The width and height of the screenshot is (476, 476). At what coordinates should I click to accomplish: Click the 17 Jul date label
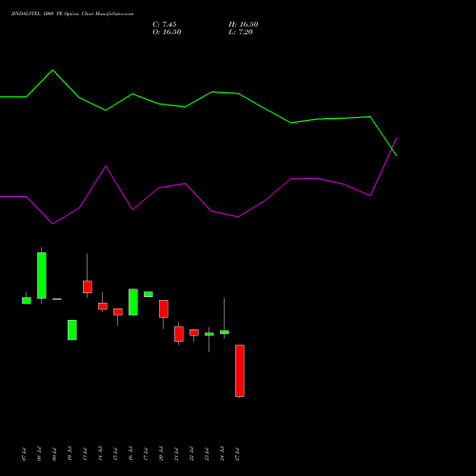click(x=146, y=454)
